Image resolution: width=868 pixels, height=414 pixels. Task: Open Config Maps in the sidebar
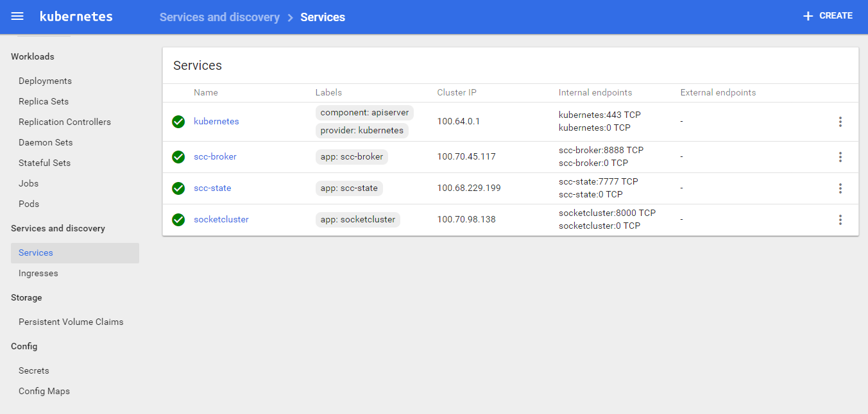click(x=44, y=392)
